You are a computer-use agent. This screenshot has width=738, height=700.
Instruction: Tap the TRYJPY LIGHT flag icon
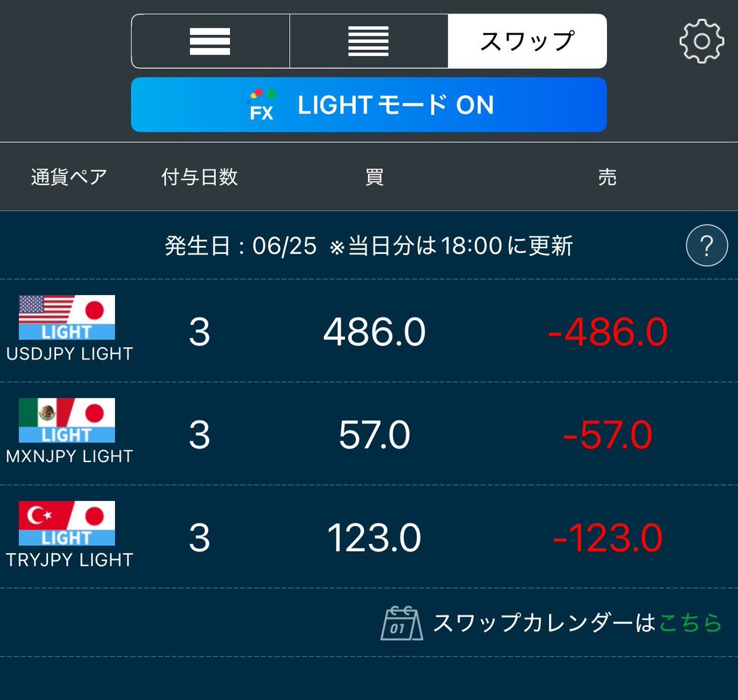67,524
